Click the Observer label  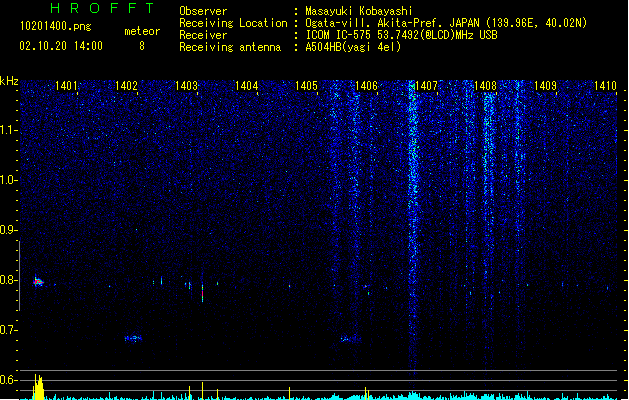click(x=203, y=11)
